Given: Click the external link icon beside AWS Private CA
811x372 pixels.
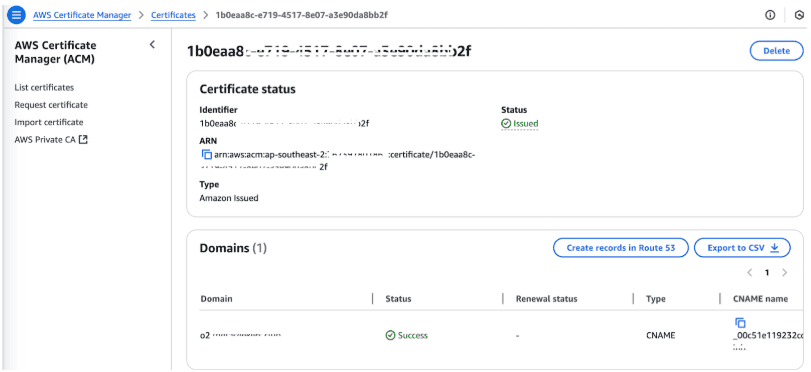Looking at the screenshot, I should click(83, 140).
